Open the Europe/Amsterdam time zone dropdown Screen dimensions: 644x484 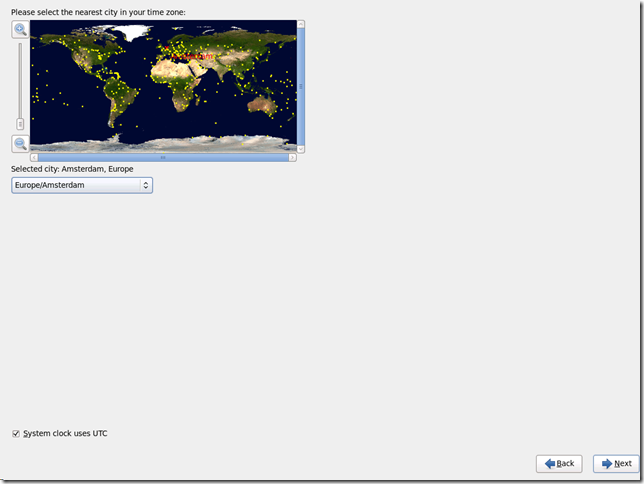pyautogui.click(x=82, y=185)
